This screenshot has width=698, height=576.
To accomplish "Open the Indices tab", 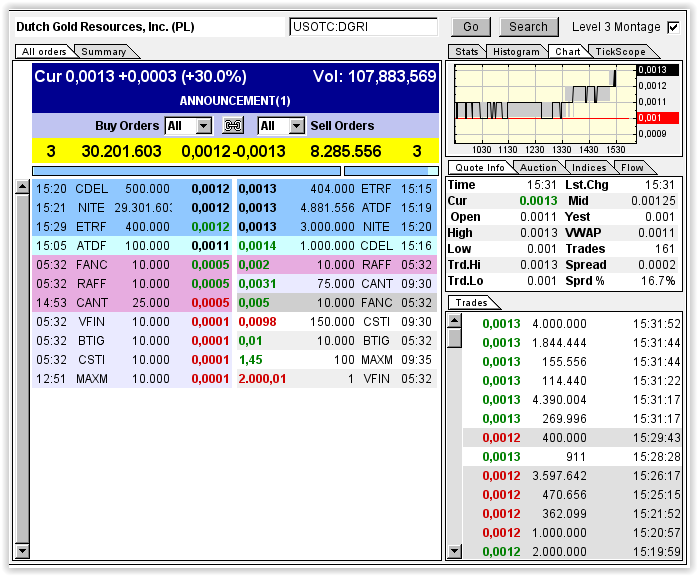I will tap(588, 168).
